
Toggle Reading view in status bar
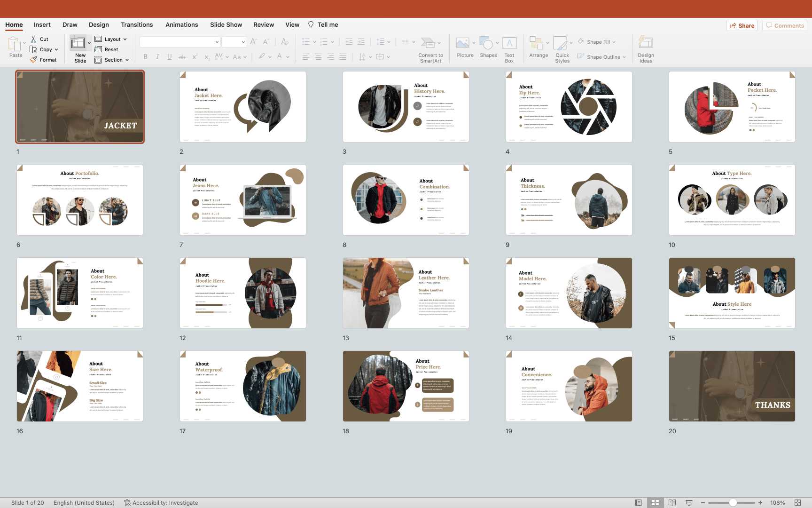click(672, 503)
